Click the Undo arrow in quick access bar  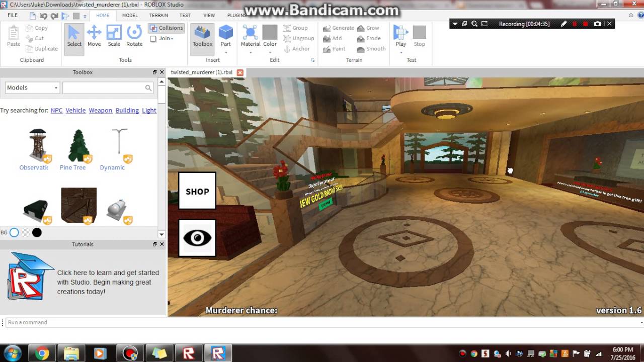coord(43,16)
